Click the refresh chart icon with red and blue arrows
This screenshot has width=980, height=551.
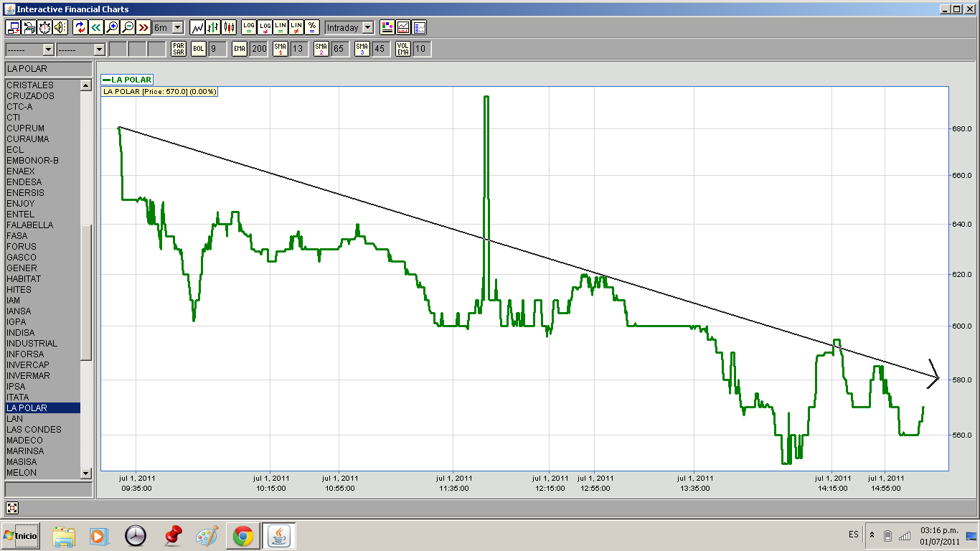(x=80, y=27)
